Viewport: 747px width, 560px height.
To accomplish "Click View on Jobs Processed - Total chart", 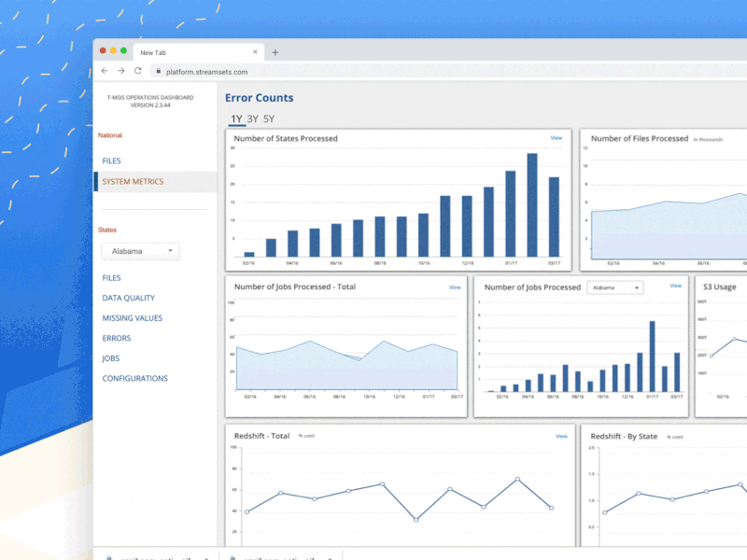I will (455, 287).
